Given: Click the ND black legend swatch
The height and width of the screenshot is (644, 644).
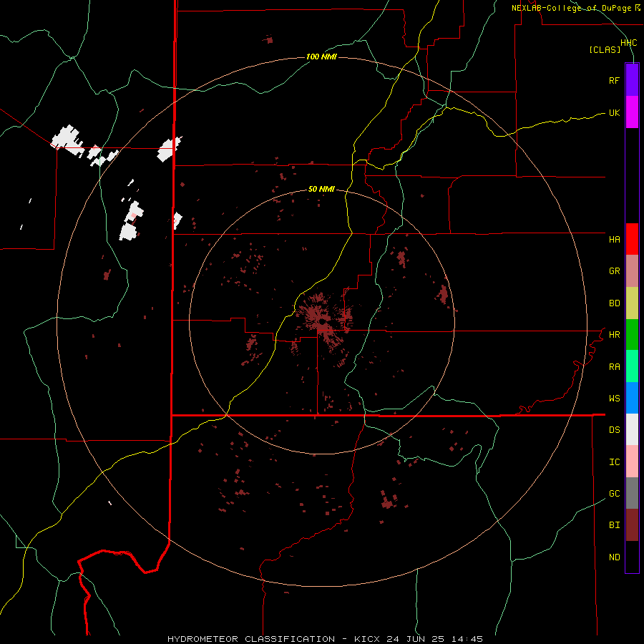Looking at the screenshot, I should point(632,557).
